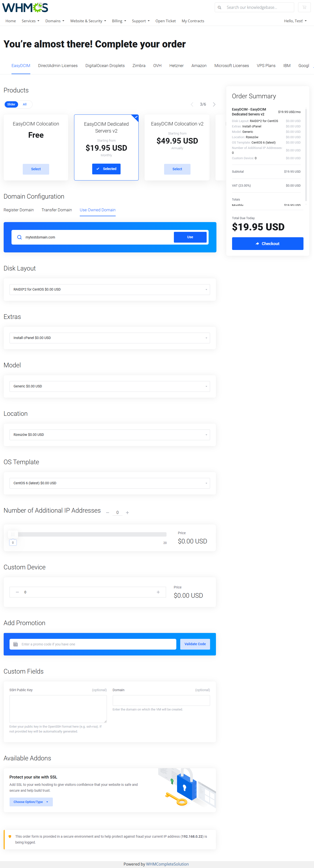
Task: Decrease Number of Additional IP Addresses
Action: click(x=107, y=513)
